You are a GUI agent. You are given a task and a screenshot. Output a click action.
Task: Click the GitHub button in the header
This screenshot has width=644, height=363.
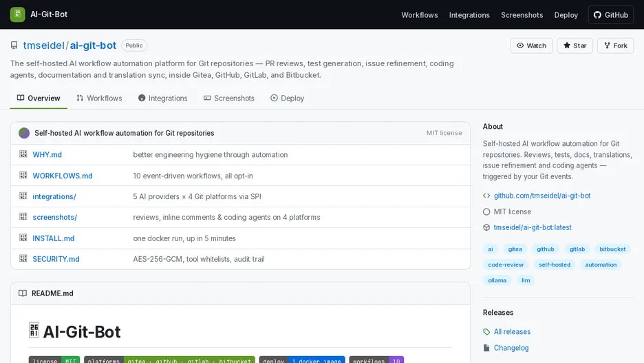pyautogui.click(x=611, y=14)
